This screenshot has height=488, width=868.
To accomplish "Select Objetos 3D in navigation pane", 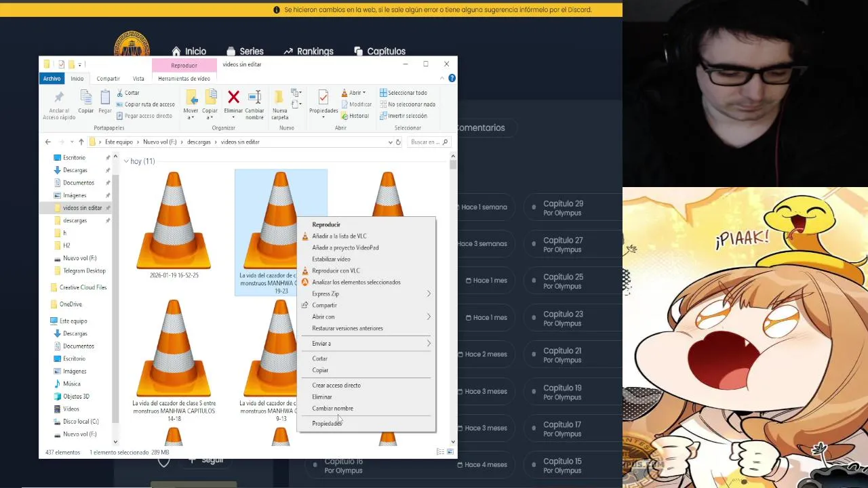I will [x=76, y=396].
